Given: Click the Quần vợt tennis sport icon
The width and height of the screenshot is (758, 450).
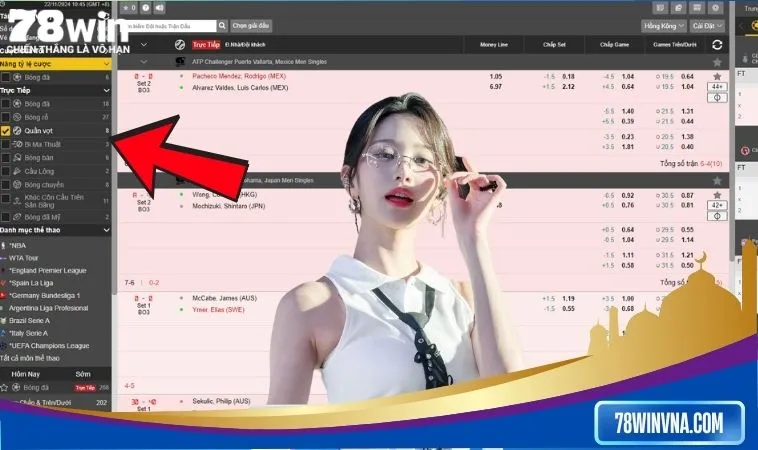Looking at the screenshot, I should point(17,131).
